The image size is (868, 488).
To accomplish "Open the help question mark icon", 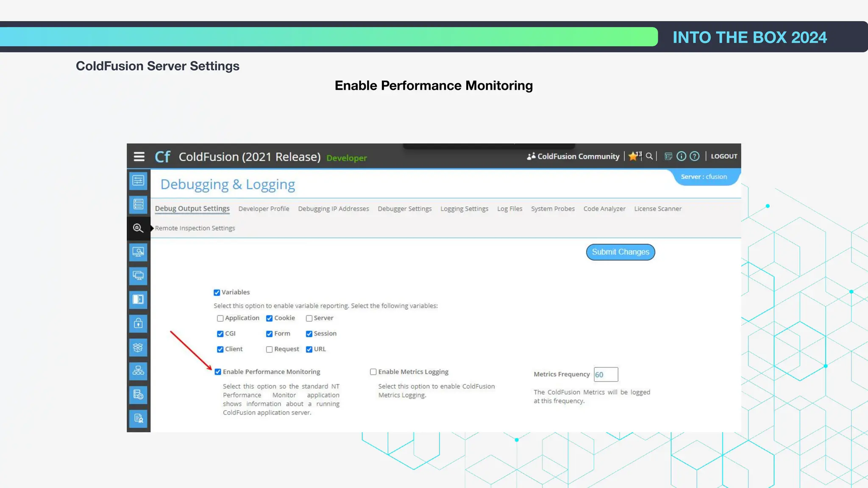I will (x=695, y=156).
